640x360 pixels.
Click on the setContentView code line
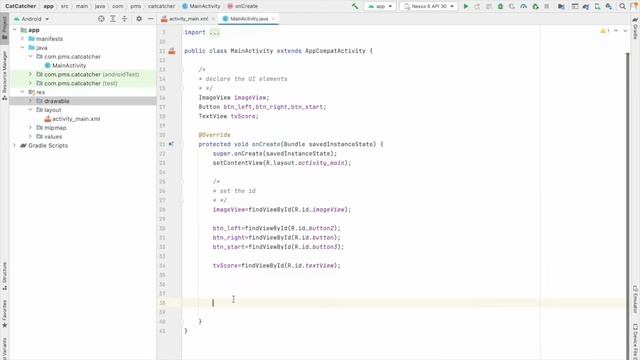click(282, 163)
